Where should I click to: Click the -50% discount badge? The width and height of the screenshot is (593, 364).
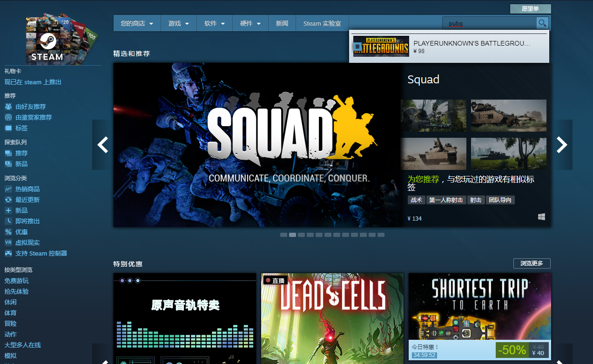click(512, 350)
